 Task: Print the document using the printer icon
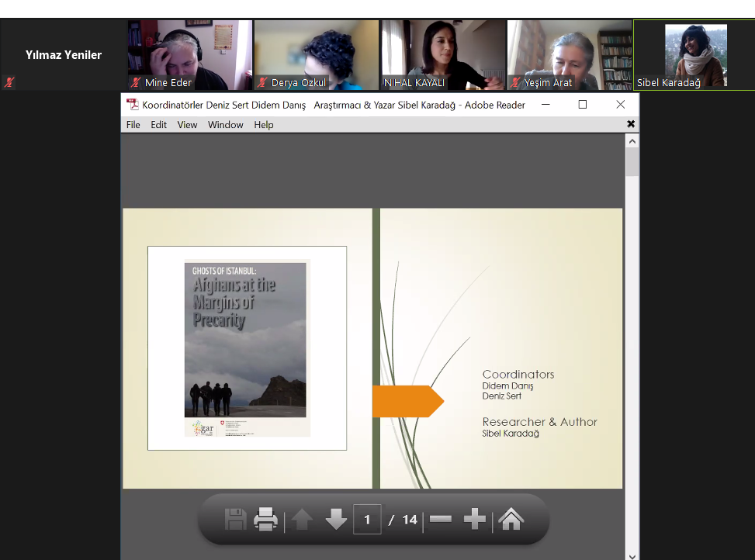266,520
